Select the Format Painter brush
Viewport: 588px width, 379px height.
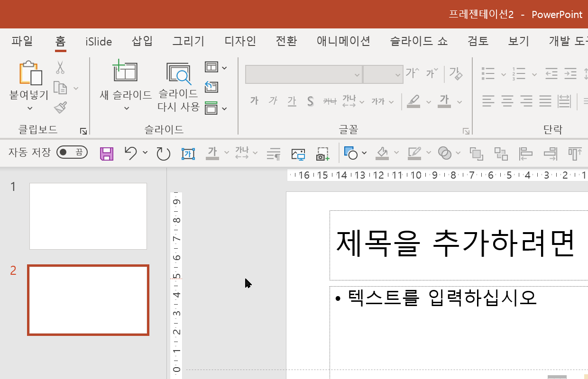click(60, 108)
